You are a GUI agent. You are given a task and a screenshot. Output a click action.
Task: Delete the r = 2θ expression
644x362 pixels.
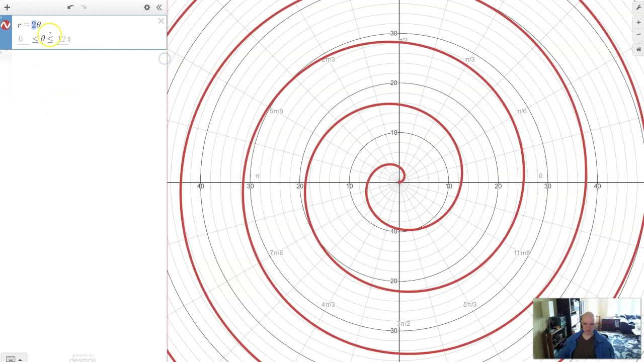point(161,21)
